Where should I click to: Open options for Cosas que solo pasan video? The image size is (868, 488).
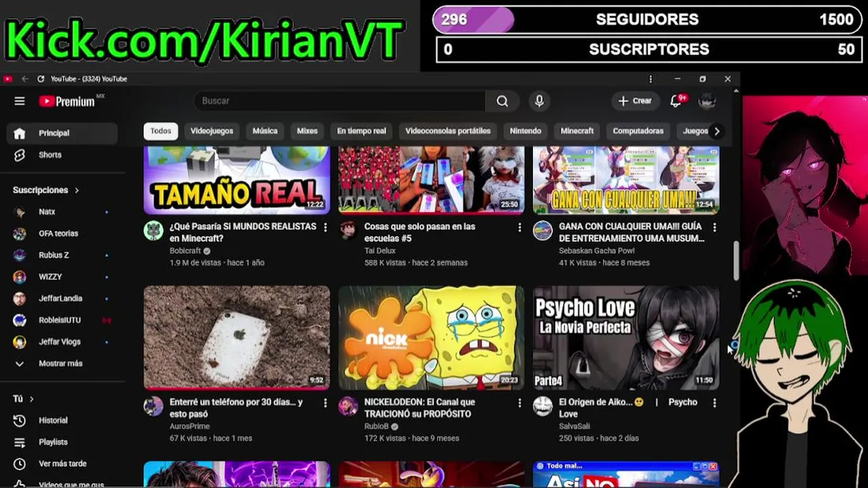(519, 227)
